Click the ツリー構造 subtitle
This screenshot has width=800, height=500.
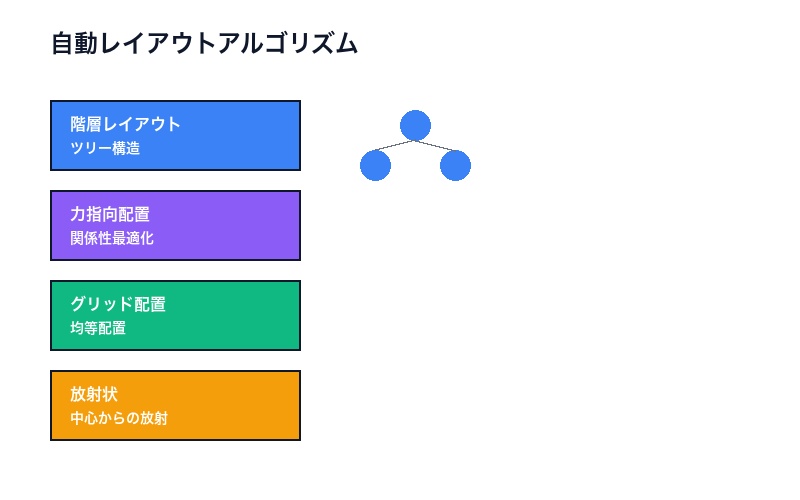coord(104,149)
